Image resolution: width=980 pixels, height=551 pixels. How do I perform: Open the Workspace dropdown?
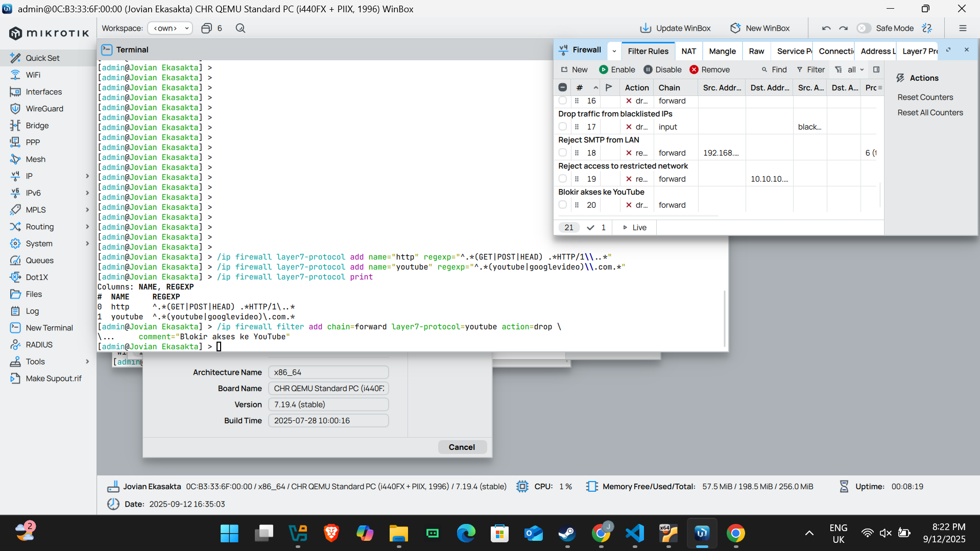pyautogui.click(x=170, y=28)
